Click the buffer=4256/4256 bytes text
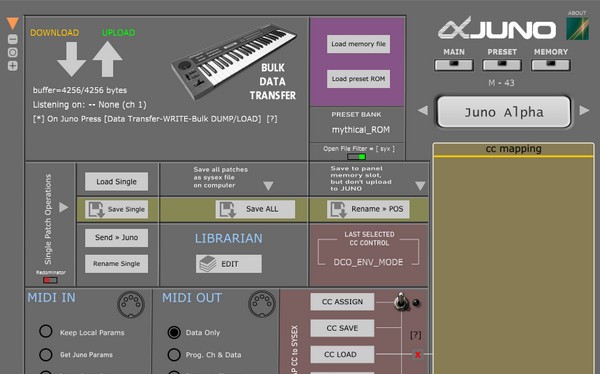 80,90
